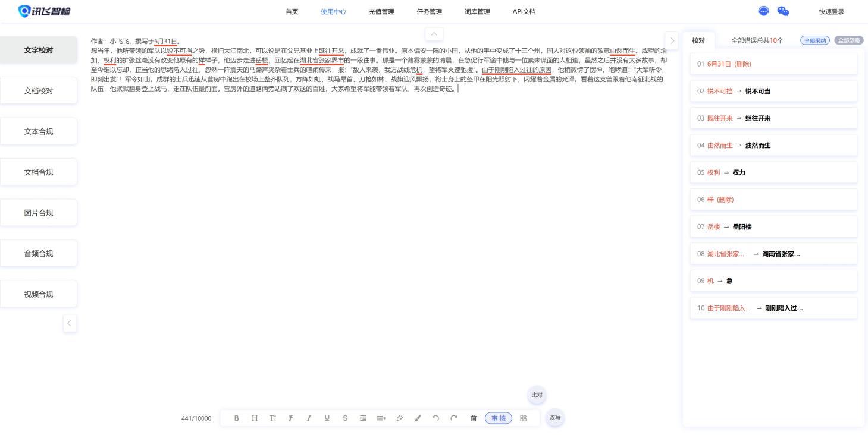Open 首页 in the top navigation

(292, 12)
